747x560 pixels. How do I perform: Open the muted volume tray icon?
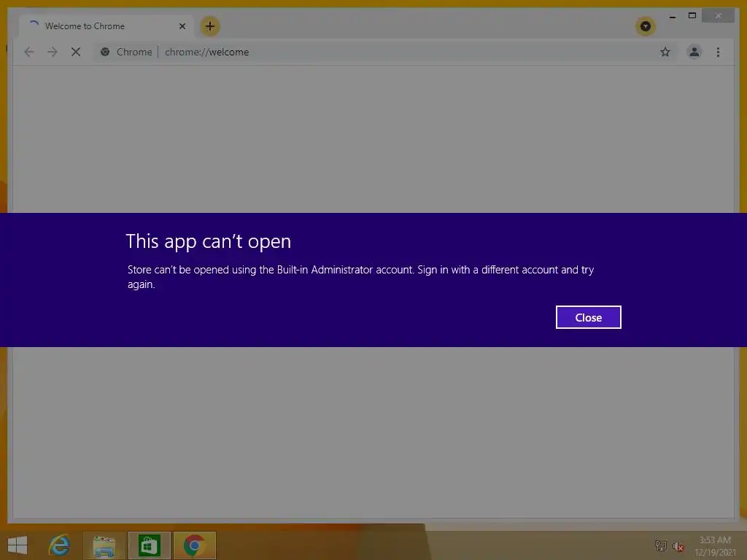[x=678, y=546]
